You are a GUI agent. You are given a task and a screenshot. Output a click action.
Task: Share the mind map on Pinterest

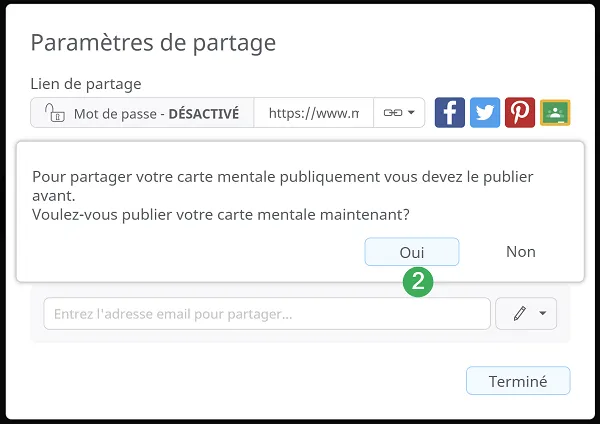[520, 113]
